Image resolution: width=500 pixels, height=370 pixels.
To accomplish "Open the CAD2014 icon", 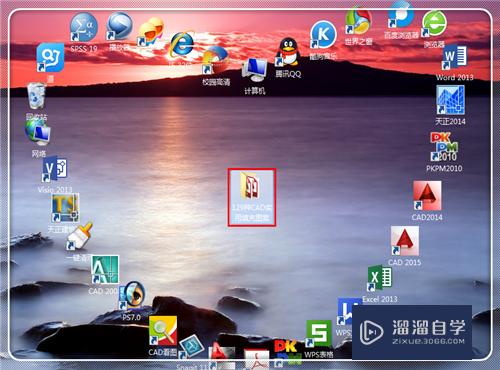I will coord(427,196).
